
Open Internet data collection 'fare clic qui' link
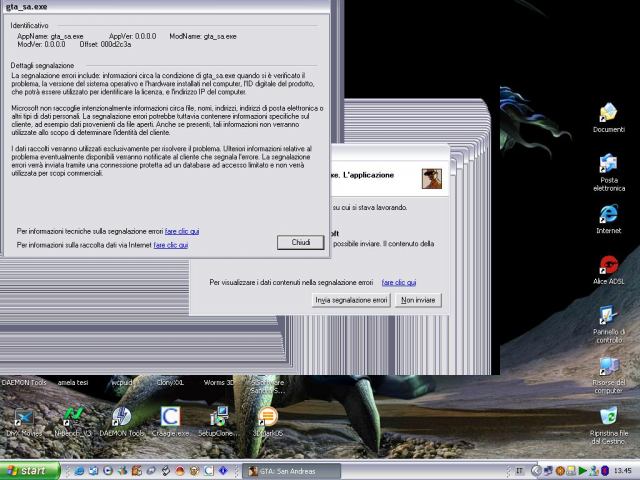[171, 245]
